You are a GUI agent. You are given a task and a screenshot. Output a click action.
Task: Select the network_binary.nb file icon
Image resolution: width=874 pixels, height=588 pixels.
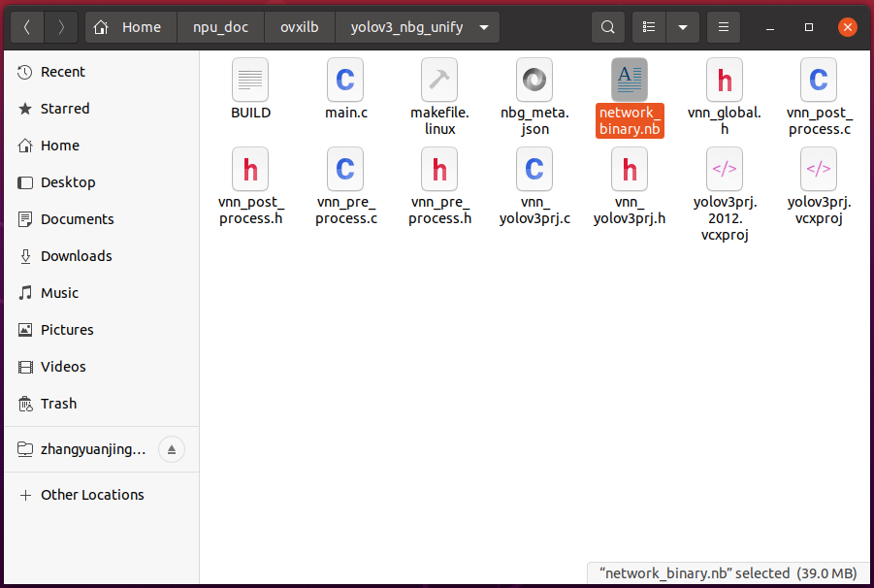click(630, 80)
